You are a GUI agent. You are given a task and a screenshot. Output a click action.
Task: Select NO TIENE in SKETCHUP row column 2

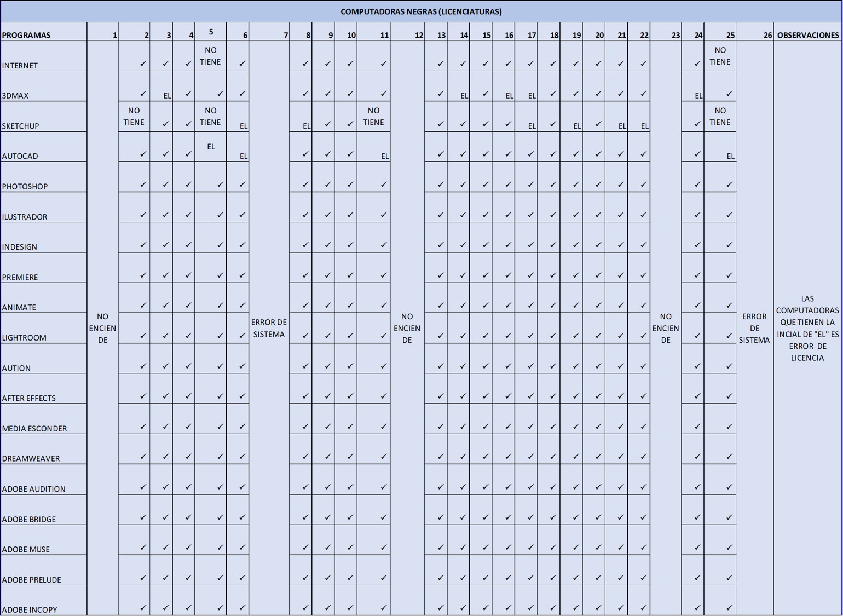point(134,117)
